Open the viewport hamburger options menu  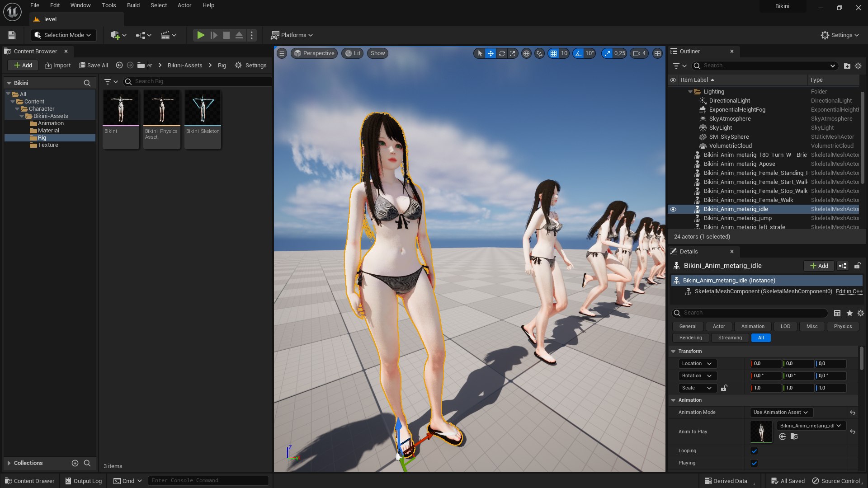click(282, 53)
